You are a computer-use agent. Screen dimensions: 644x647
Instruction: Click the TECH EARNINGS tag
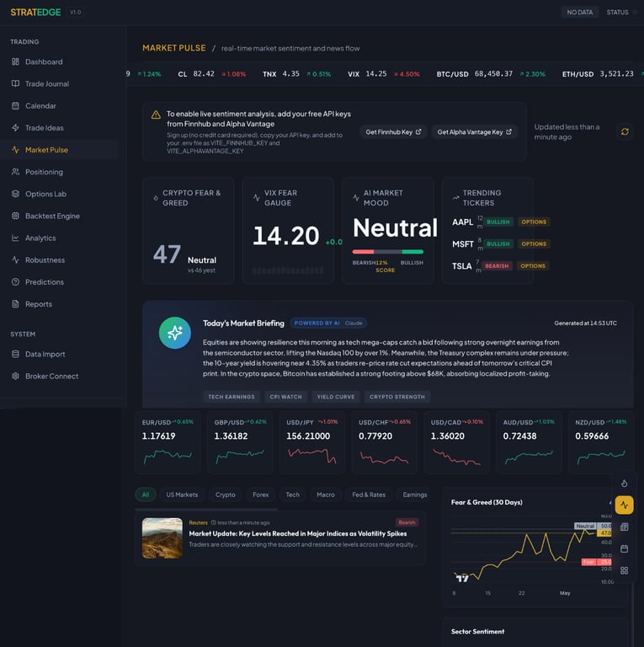232,397
